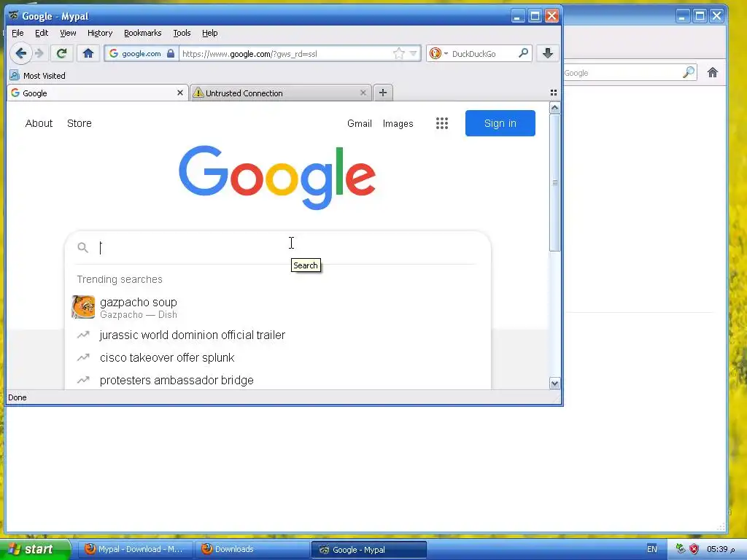747x560 pixels.
Task: Open the History menu
Action: pos(100,33)
